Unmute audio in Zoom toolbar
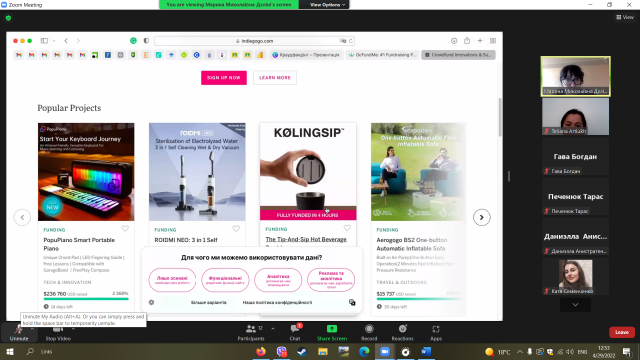The height and width of the screenshot is (360, 640). point(19,333)
